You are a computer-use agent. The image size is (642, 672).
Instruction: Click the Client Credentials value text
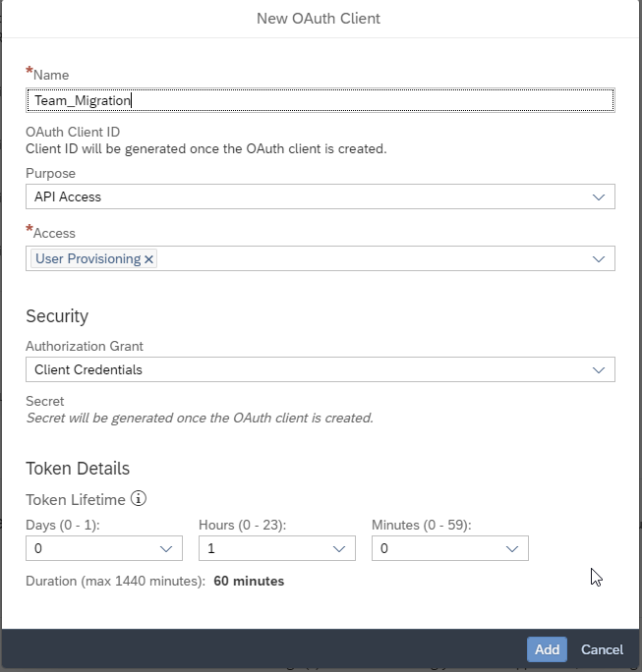tap(88, 369)
